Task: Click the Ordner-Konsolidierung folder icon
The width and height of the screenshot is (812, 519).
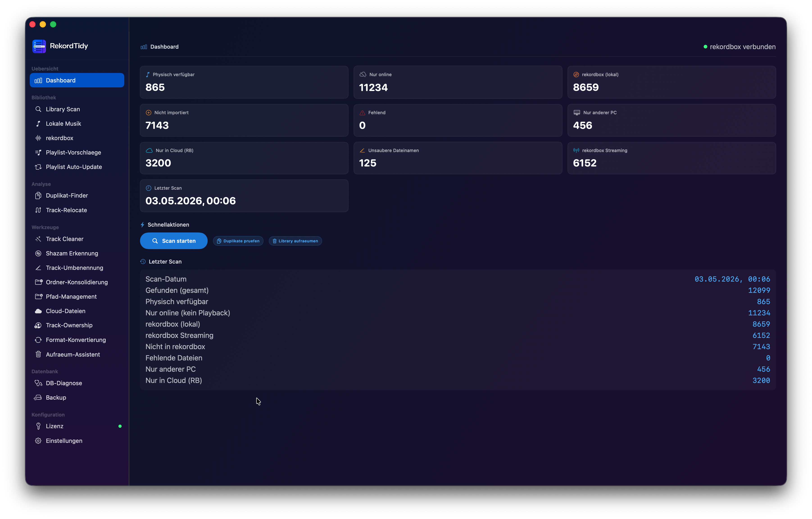Action: point(39,282)
